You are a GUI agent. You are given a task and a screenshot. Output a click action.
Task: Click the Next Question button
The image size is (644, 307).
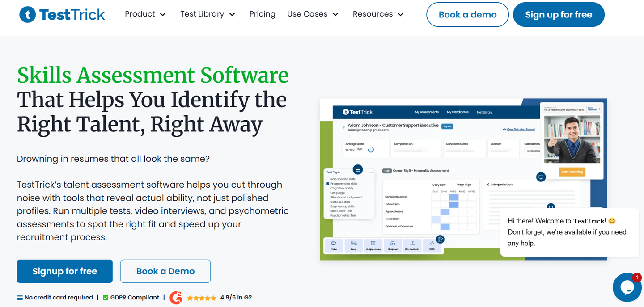[593, 109]
